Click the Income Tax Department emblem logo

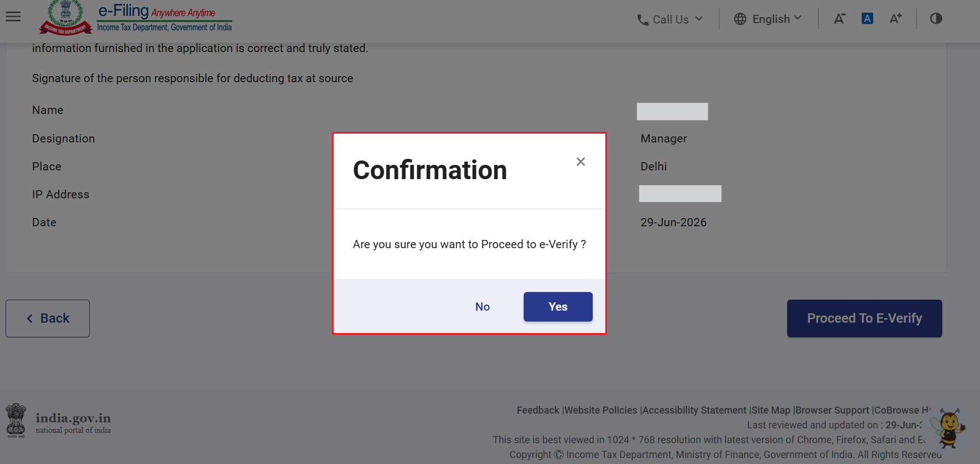(65, 17)
